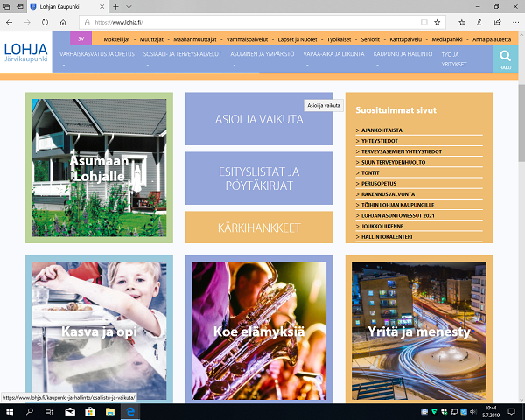Click the browser back arrow

click(x=10, y=21)
